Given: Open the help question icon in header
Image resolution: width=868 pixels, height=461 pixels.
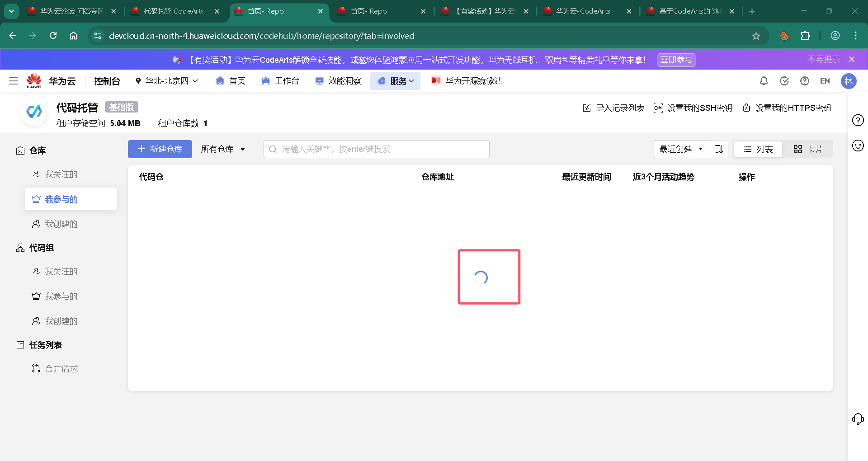Looking at the screenshot, I should (x=805, y=81).
